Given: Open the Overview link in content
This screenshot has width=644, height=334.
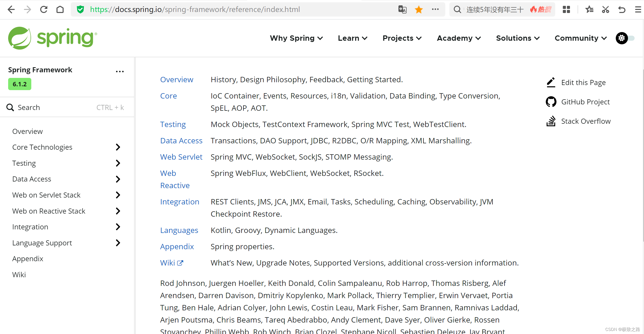Looking at the screenshot, I should click(177, 80).
